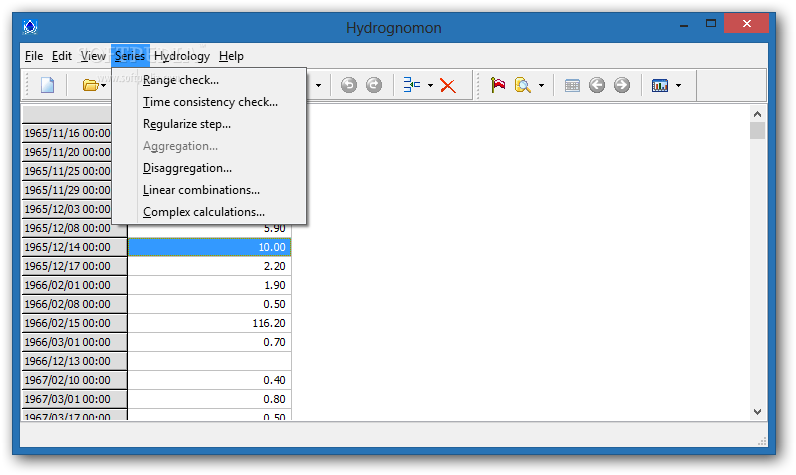Select Disaggregation... from the menu
Viewport: 796px width, 475px height.
[209, 168]
